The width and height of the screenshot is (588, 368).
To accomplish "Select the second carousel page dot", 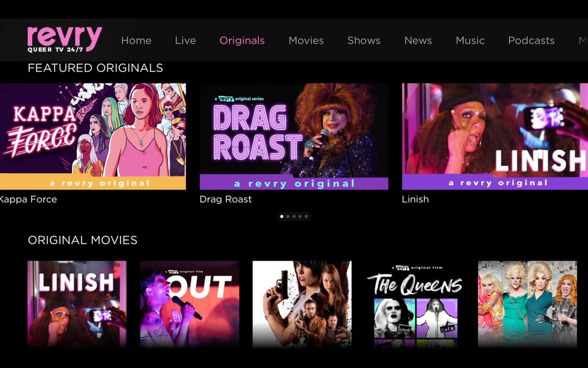I will click(288, 217).
